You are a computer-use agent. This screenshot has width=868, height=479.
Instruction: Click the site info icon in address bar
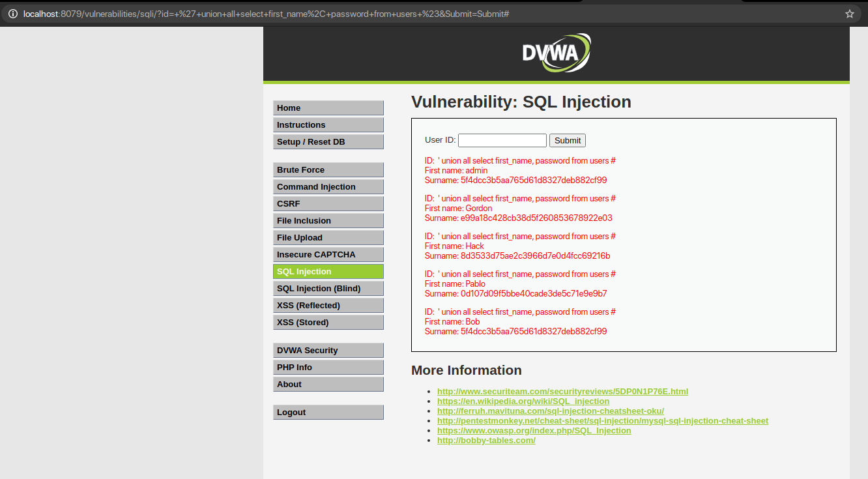coord(13,14)
